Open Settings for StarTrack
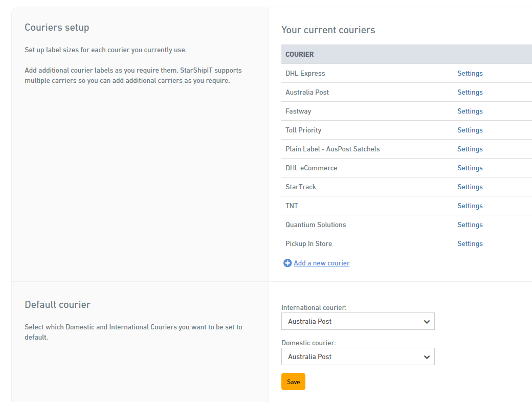Image resolution: width=532 pixels, height=402 pixels. [x=470, y=187]
